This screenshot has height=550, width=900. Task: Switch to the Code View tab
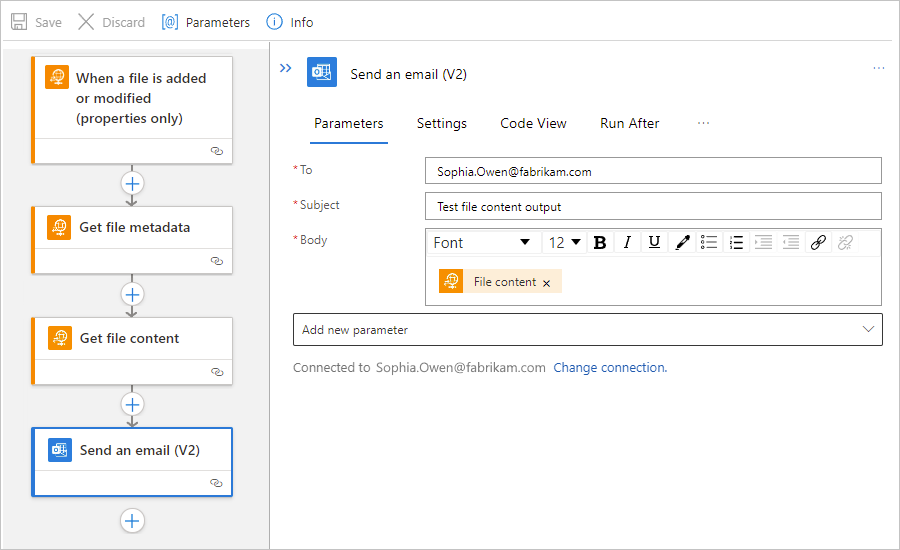(533, 123)
